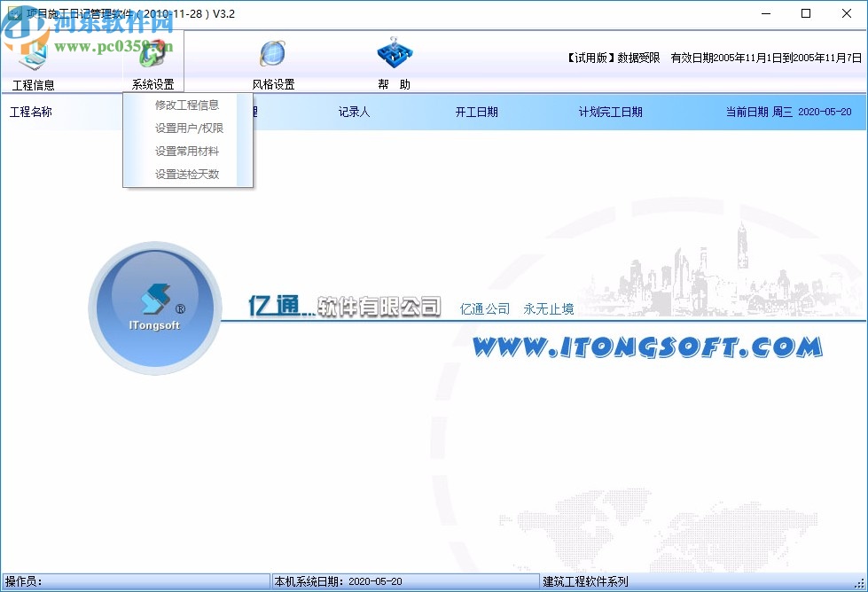Click the circular ITongsoft logo
868x592 pixels.
[x=155, y=308]
